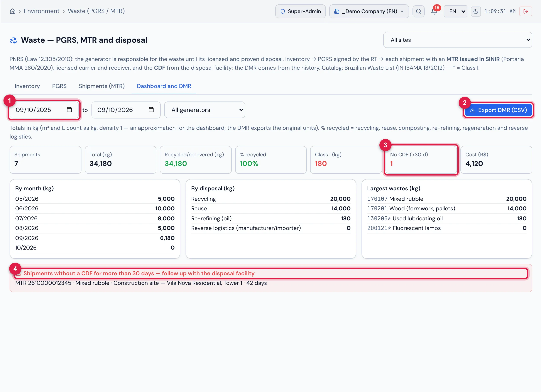Open the EN language dropdown
This screenshot has height=392, width=541.
[455, 11]
